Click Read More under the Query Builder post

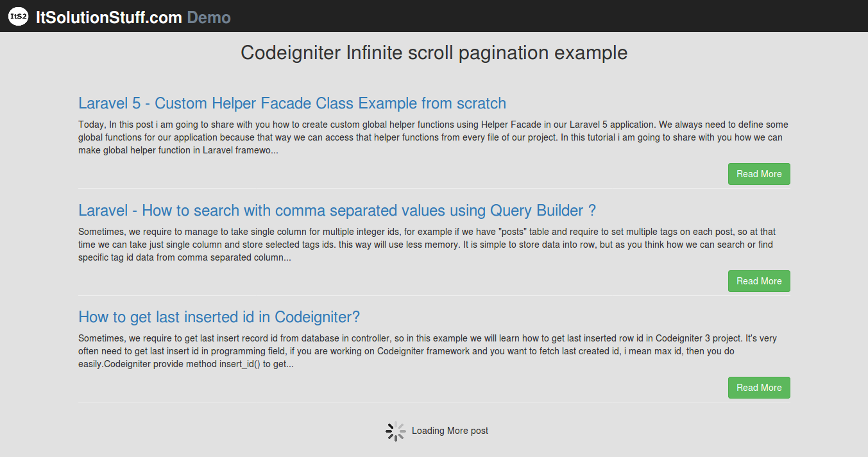[759, 280]
